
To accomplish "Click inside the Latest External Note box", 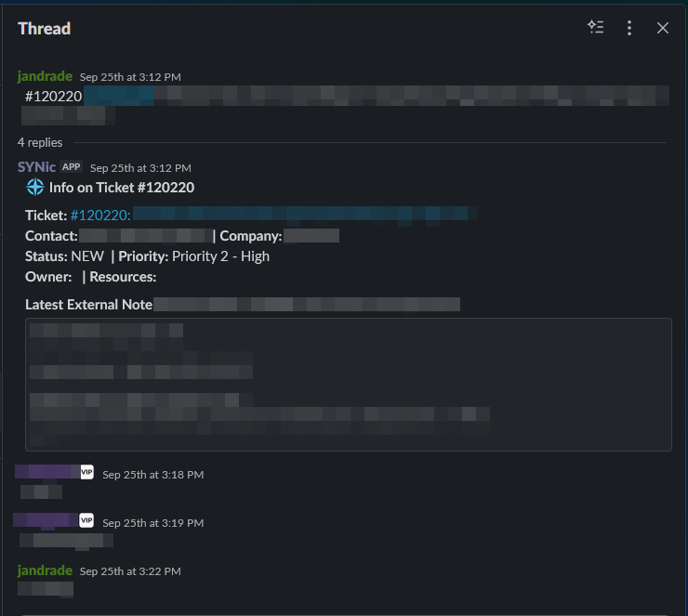I will click(x=348, y=384).
